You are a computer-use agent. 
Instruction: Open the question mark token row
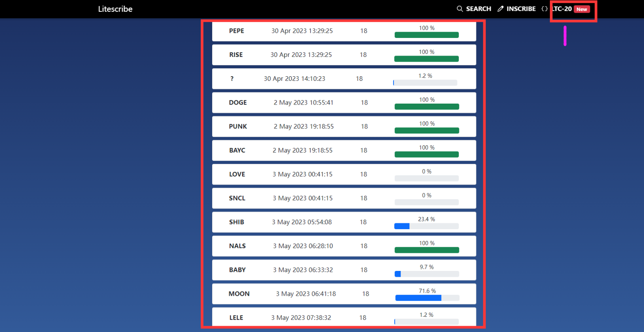pyautogui.click(x=232, y=79)
